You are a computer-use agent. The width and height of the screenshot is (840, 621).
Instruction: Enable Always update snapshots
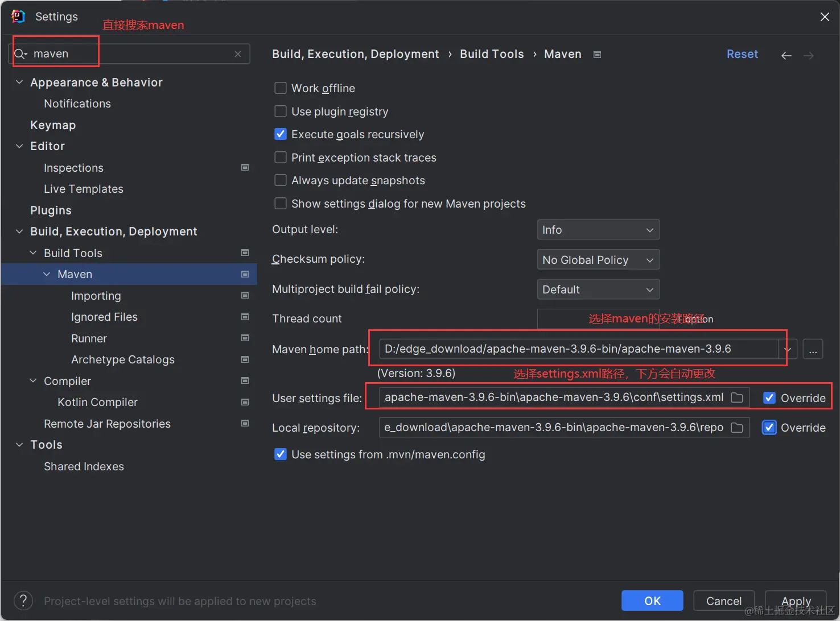point(281,180)
